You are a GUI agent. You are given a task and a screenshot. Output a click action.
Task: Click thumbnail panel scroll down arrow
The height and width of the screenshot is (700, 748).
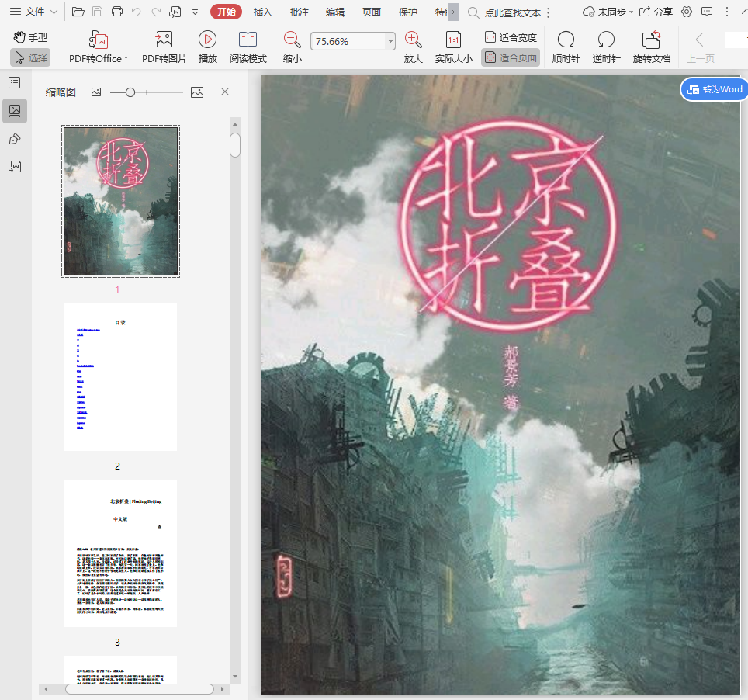coord(234,677)
